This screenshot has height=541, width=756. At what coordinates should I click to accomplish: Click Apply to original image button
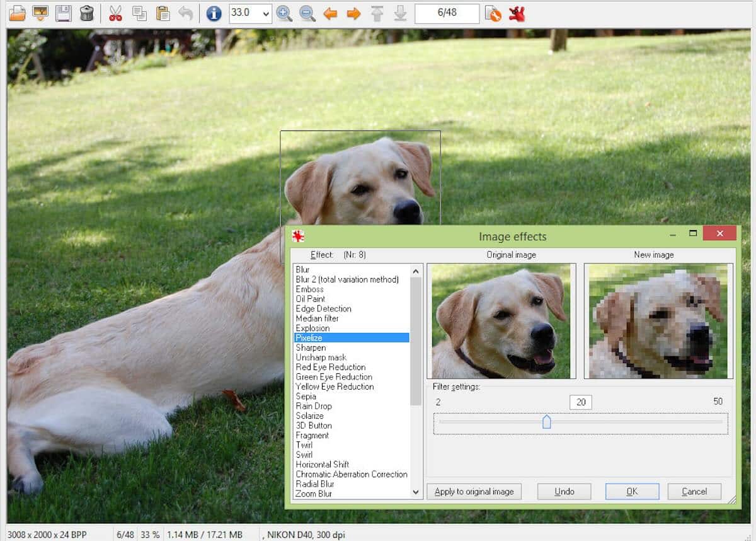(x=474, y=491)
